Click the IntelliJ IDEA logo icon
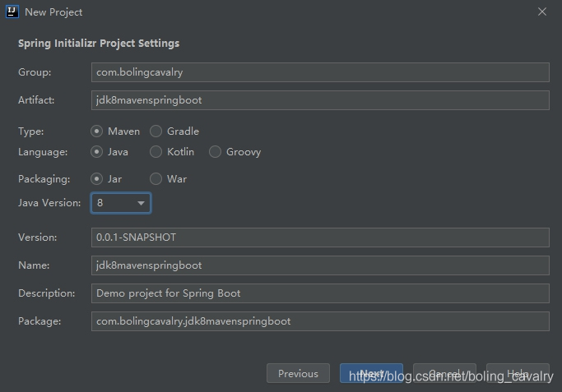 12,12
